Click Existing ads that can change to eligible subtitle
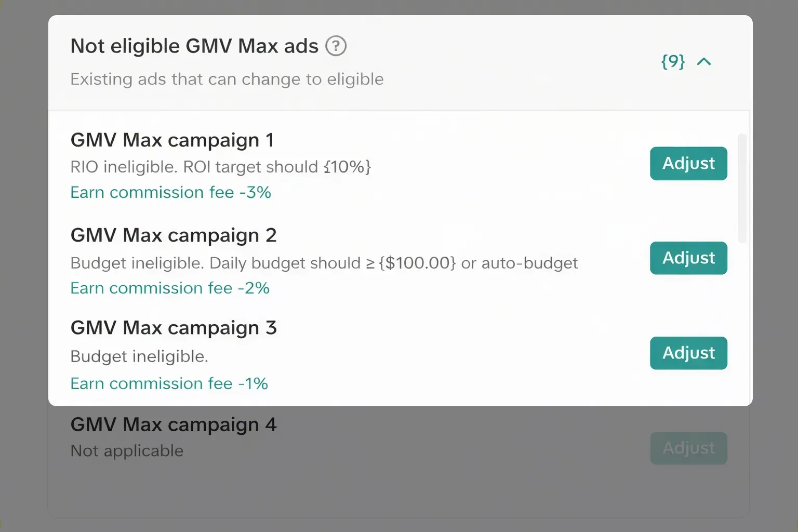The image size is (798, 532). pos(227,79)
